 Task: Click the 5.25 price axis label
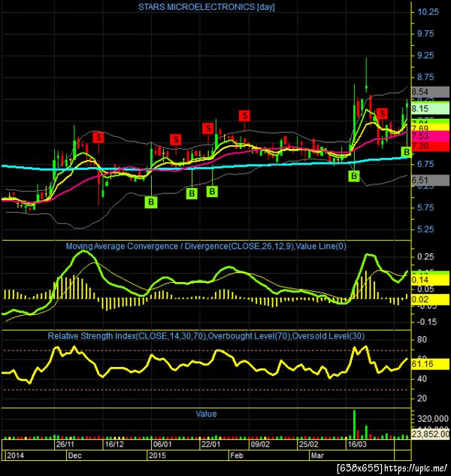point(425,229)
